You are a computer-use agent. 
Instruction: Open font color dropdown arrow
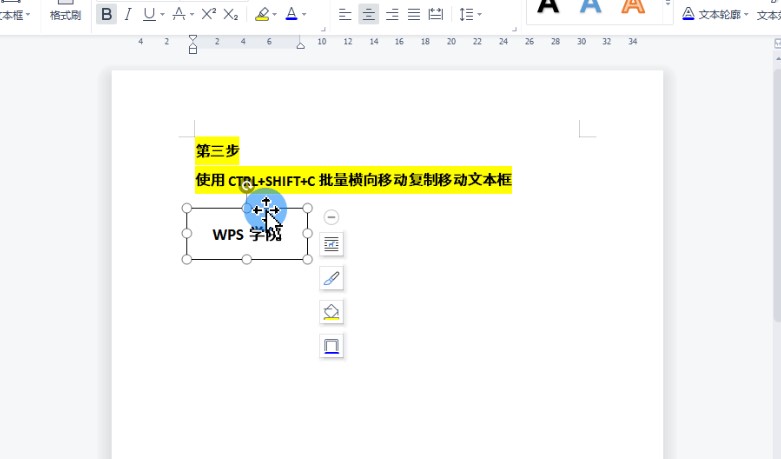pos(304,15)
